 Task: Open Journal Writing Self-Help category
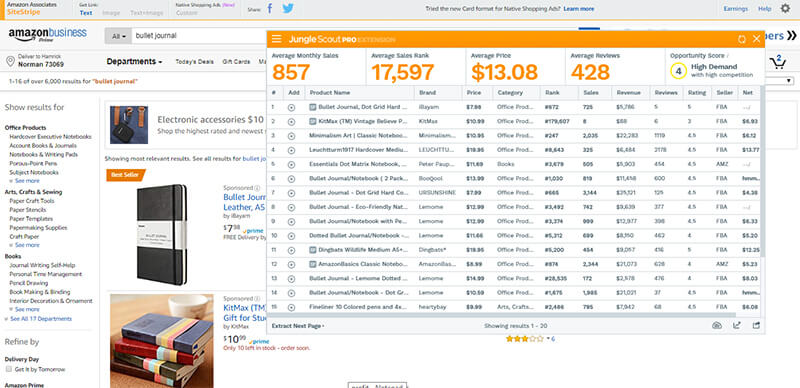click(x=42, y=265)
